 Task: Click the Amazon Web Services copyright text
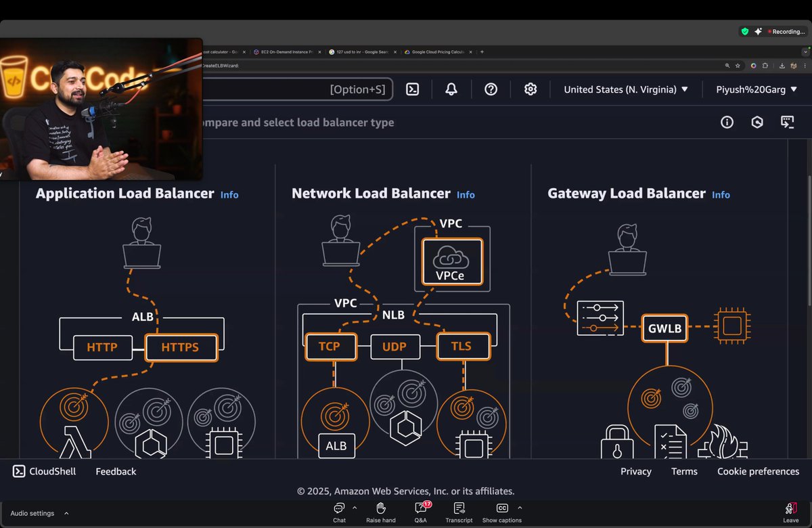(x=406, y=491)
